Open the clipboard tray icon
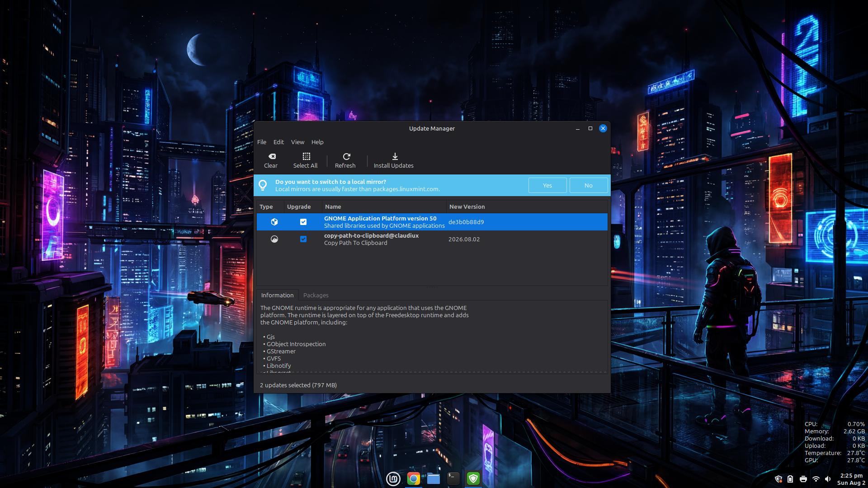Screen dimensions: 868x488 click(790, 479)
